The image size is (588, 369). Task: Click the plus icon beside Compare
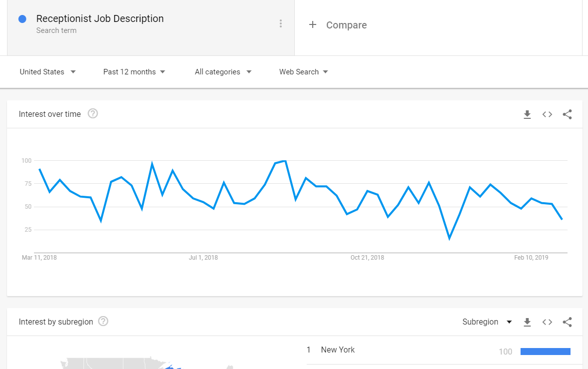point(312,25)
